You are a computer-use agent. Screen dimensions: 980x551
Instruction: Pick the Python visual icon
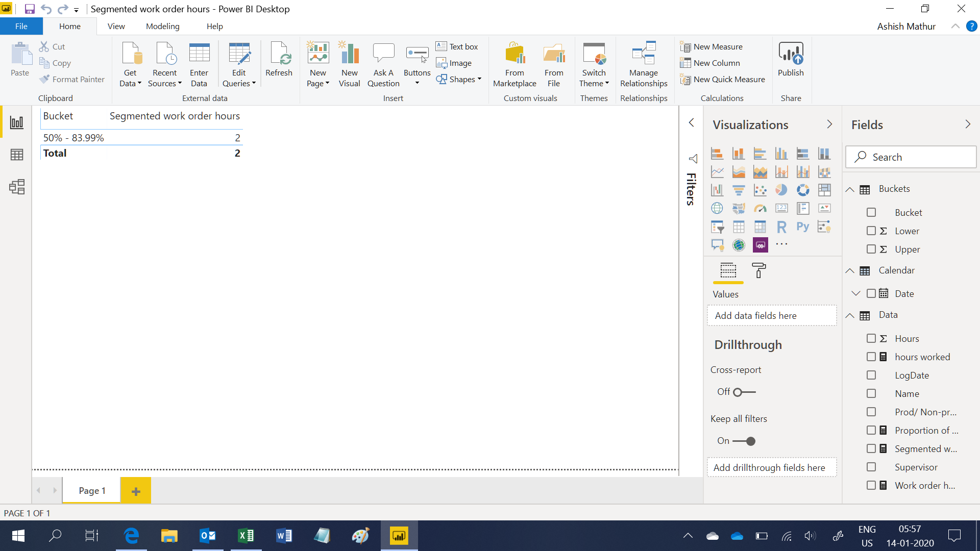coord(803,227)
